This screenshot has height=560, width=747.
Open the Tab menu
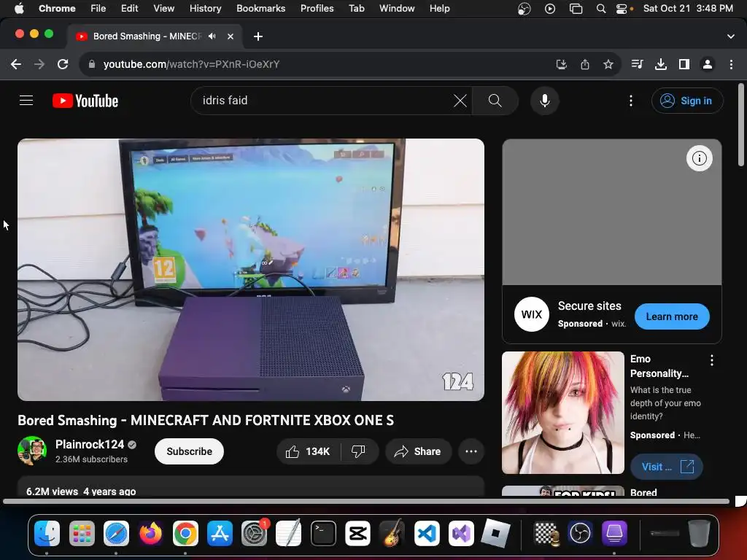356,8
